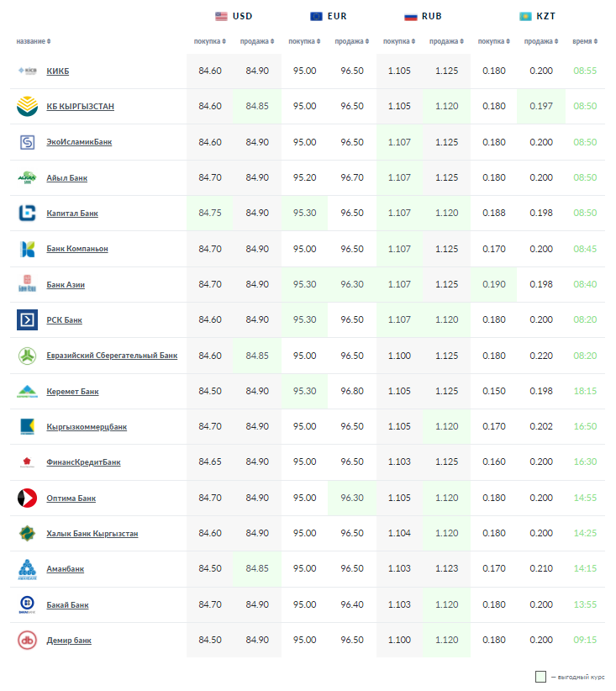Open the ЭкоИсламикБанк link
The width and height of the screenshot is (616, 691).
(79, 142)
